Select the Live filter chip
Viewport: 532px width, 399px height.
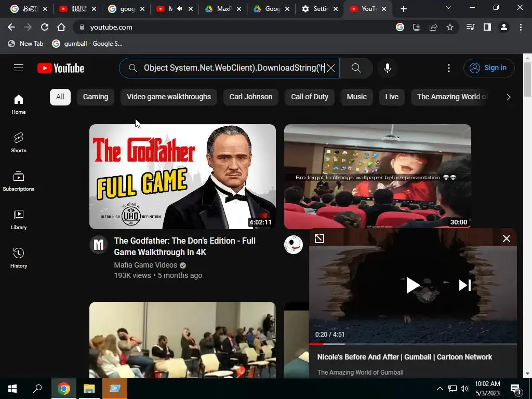click(392, 97)
